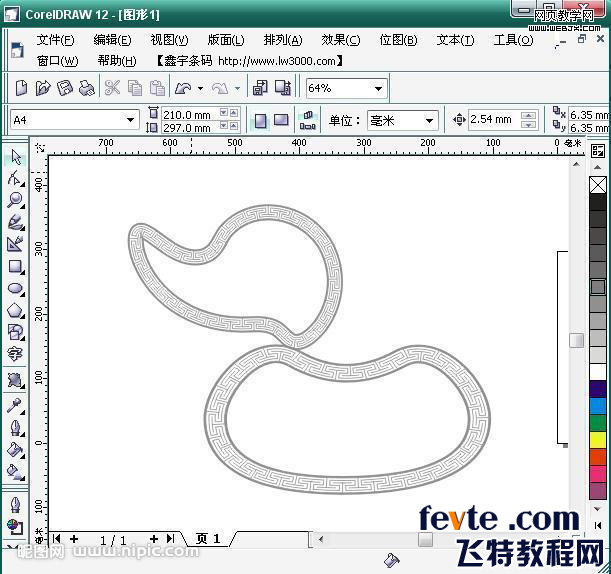Open the 帮助(H) menu

pyautogui.click(x=117, y=61)
